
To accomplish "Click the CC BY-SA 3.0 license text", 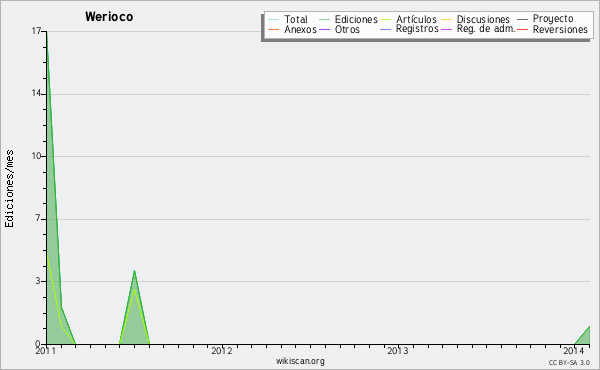I will click(569, 362).
